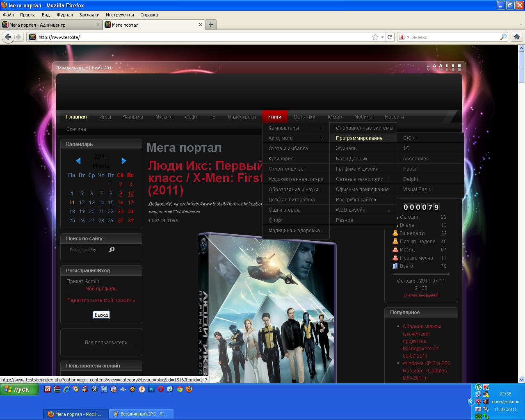Viewport: 525px width, 420px height.
Task: Open a new tab with the plus button
Action: (211, 25)
